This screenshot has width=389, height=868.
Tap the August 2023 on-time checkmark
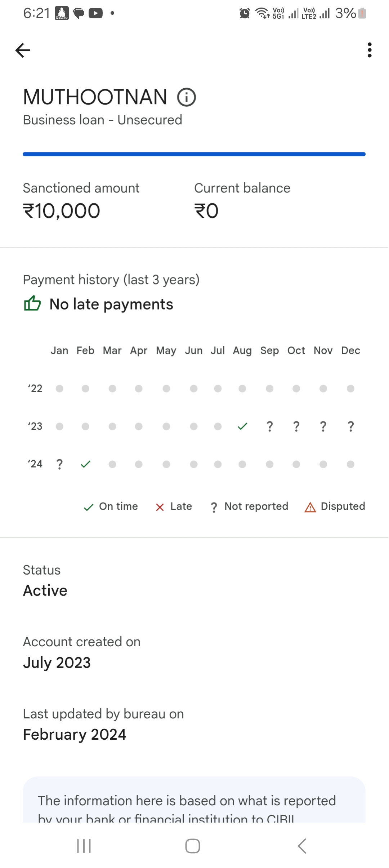click(x=242, y=426)
